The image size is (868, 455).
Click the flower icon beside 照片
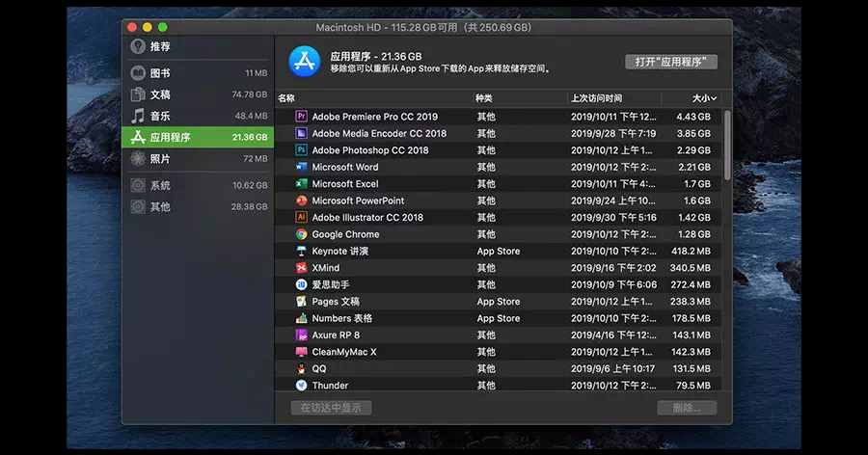tap(138, 159)
